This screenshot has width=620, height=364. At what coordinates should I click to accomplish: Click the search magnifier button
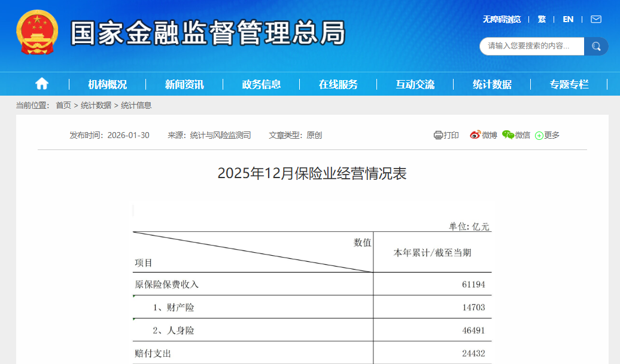tap(596, 46)
